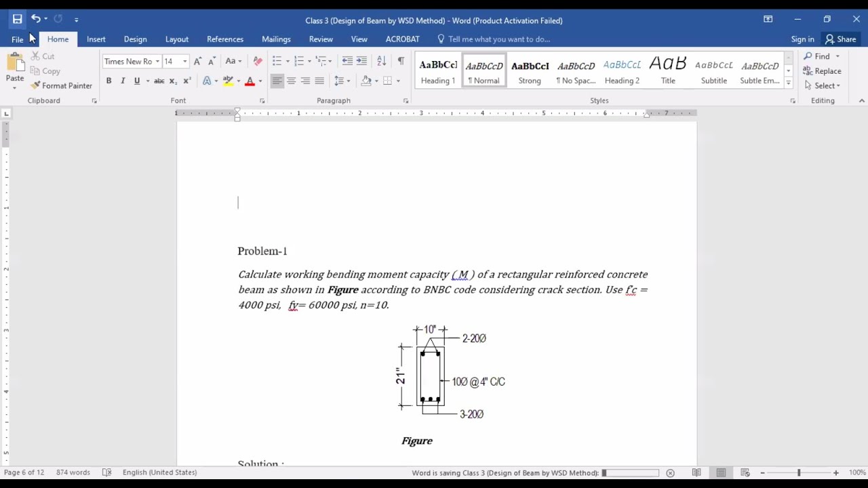Show or hide paragraph marks
Viewport: 868px width, 488px height.
(401, 61)
